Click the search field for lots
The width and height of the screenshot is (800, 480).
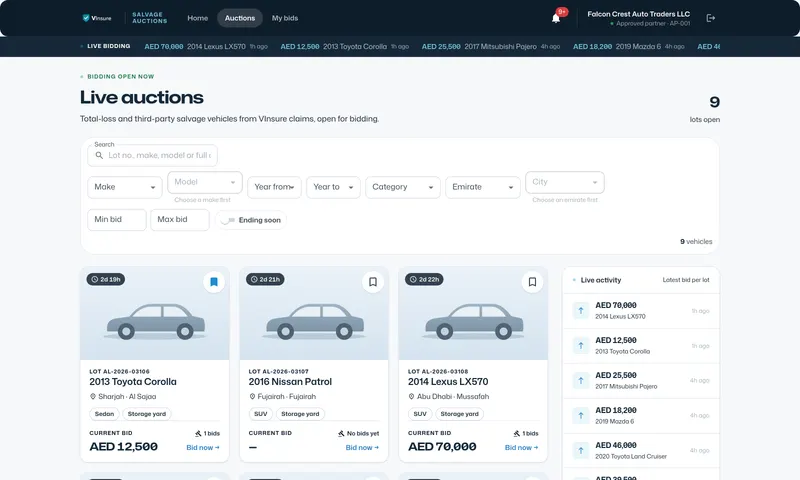click(x=153, y=155)
